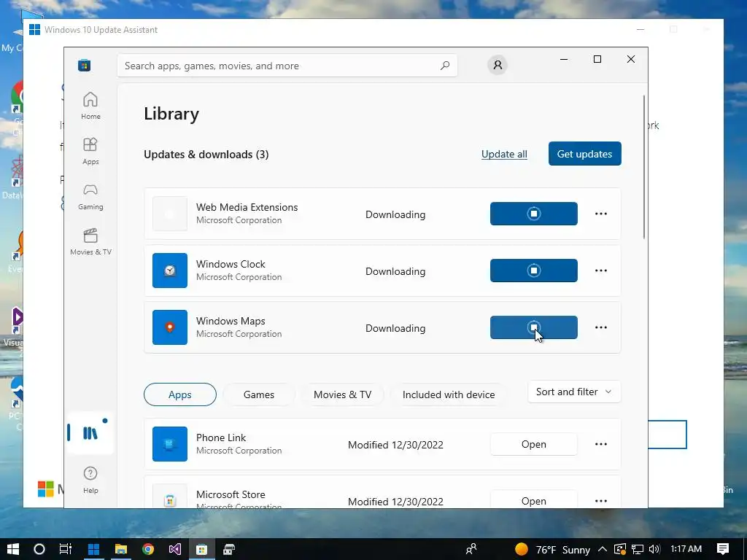Open the Phone Link app
Screen dimensions: 747x560
click(533, 444)
